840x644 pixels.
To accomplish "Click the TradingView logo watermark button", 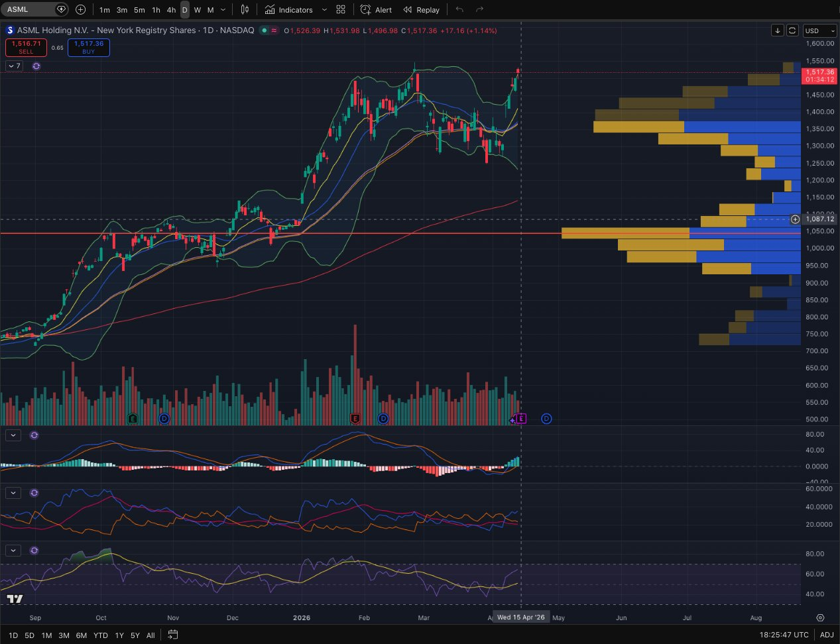I will point(15,599).
